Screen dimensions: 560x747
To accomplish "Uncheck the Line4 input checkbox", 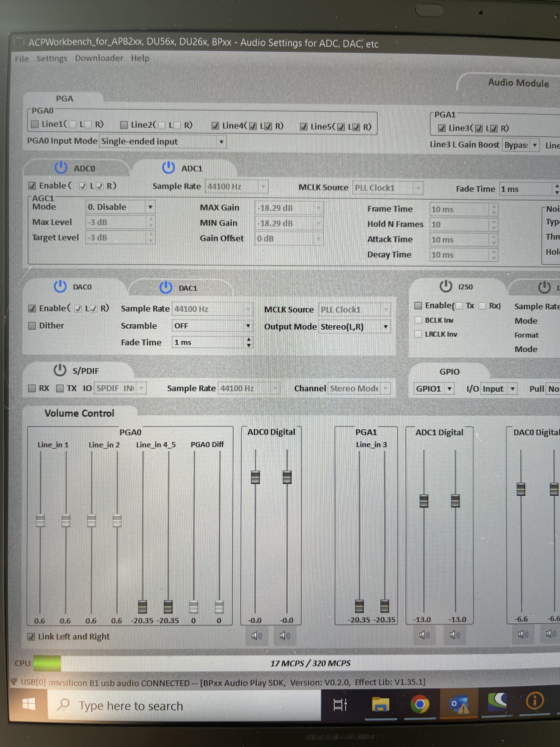I will (x=215, y=126).
